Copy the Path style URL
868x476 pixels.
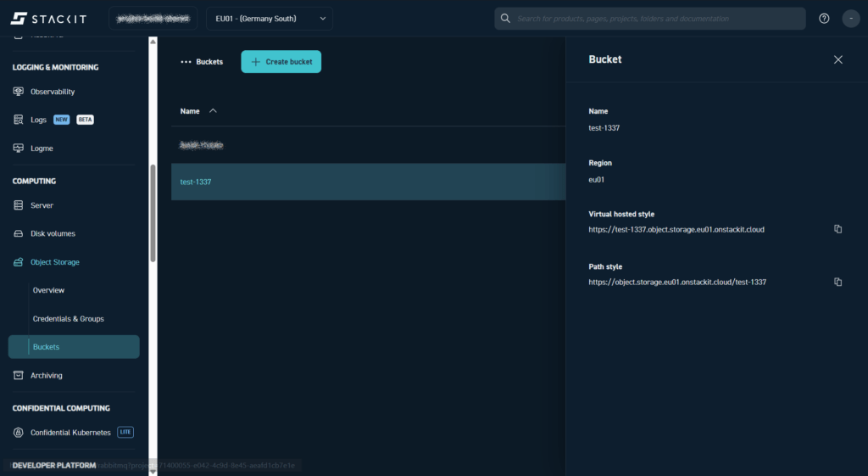837,282
